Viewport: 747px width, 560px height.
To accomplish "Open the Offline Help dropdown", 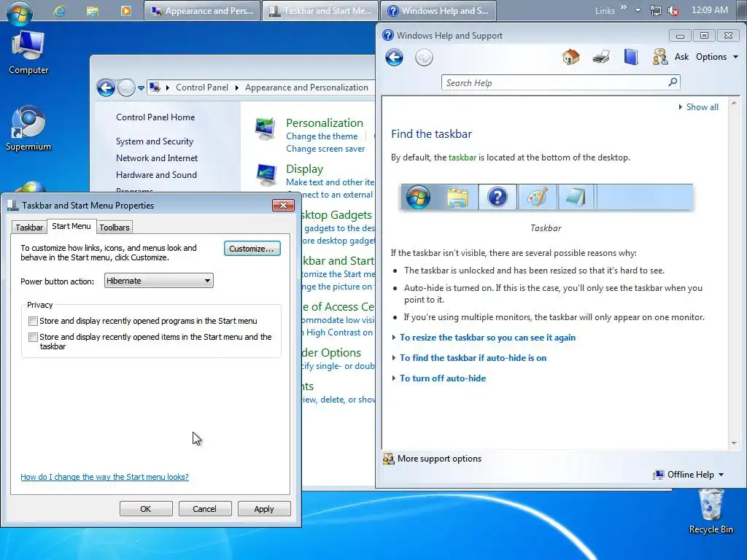I will 689,474.
